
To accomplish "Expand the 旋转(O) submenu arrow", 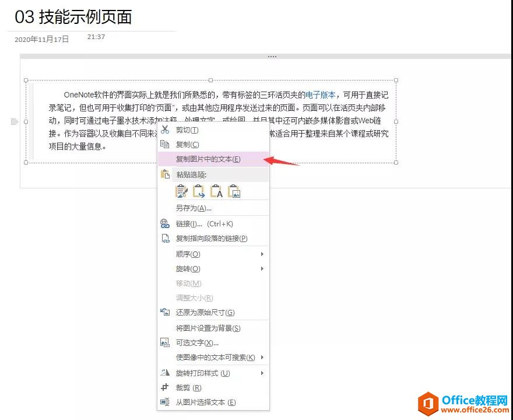I will point(262,269).
